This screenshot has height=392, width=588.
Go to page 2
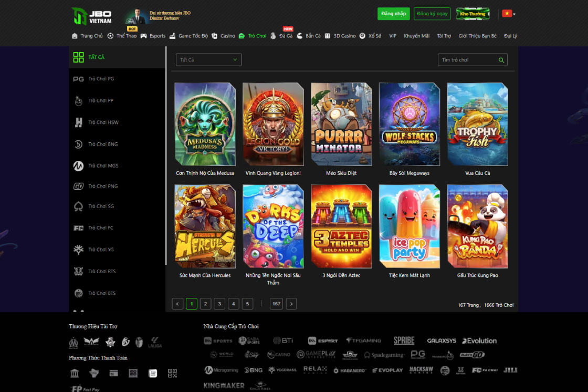pyautogui.click(x=205, y=304)
